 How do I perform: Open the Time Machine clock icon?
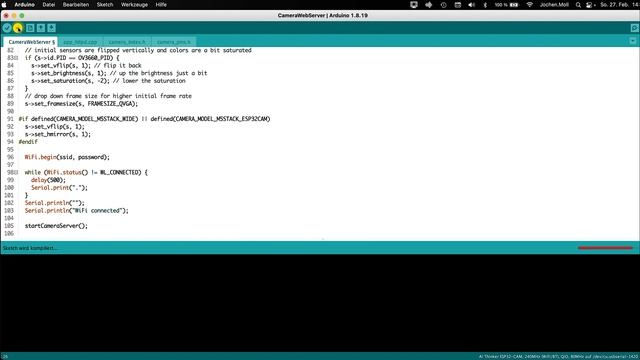[444, 5]
